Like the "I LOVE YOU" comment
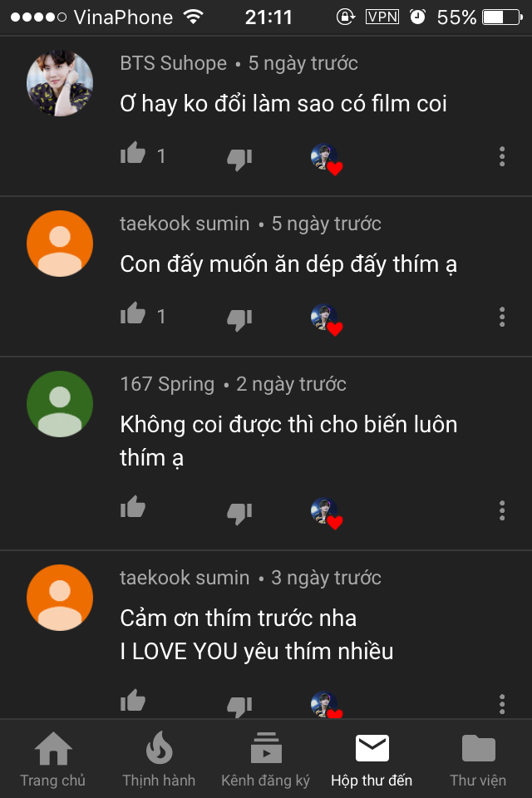 tap(133, 701)
